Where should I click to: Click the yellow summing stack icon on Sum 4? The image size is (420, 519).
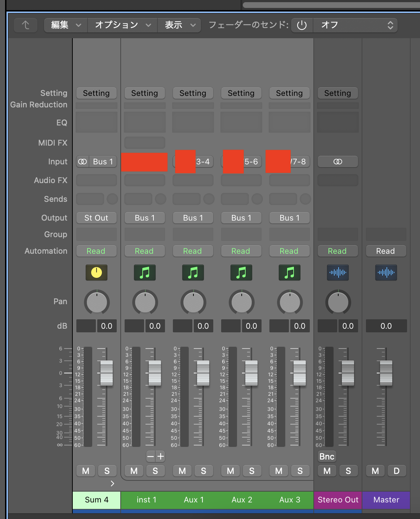tap(96, 272)
